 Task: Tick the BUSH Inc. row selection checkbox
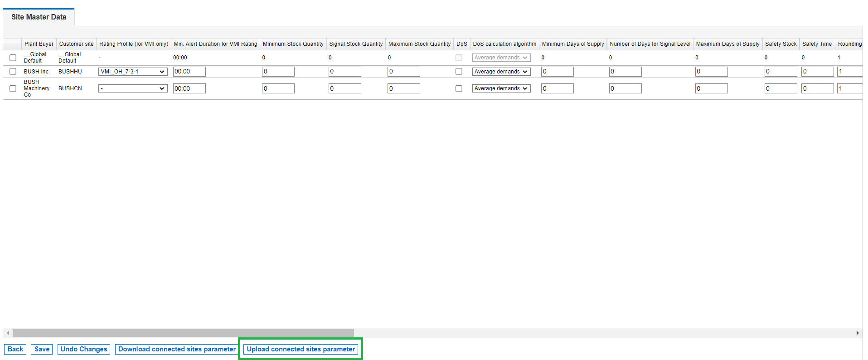point(13,72)
